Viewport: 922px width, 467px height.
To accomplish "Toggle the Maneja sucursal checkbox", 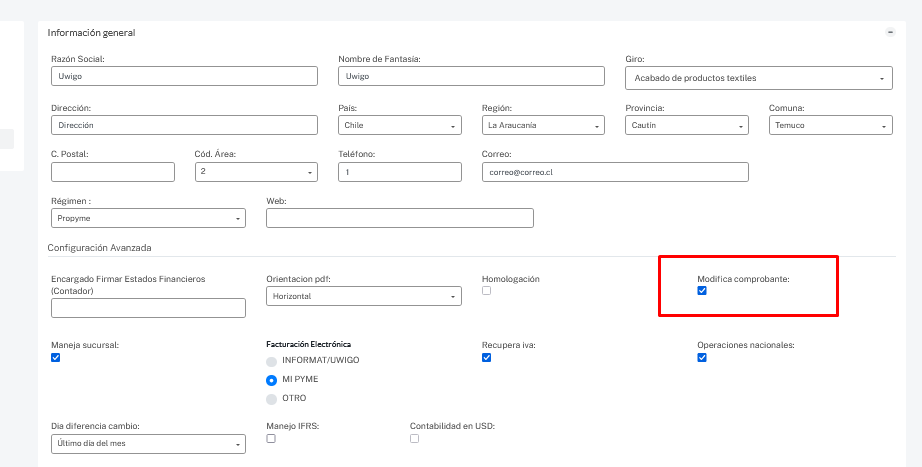I will pyautogui.click(x=55, y=358).
